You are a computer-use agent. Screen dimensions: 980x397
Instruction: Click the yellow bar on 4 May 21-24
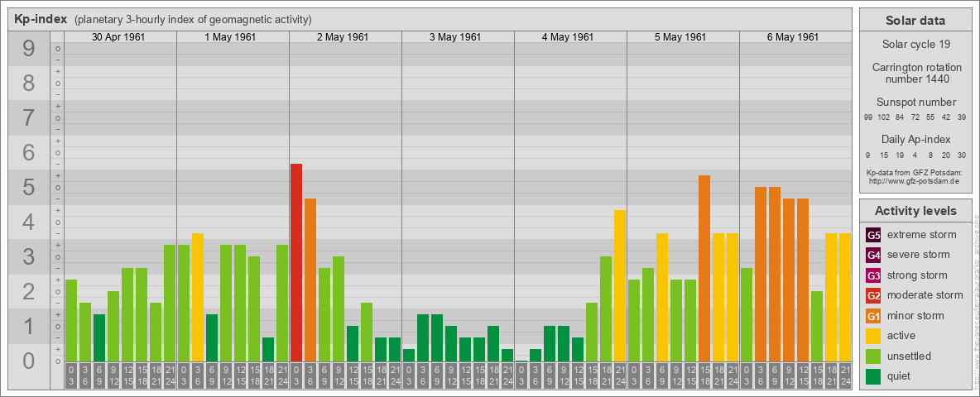620,286
